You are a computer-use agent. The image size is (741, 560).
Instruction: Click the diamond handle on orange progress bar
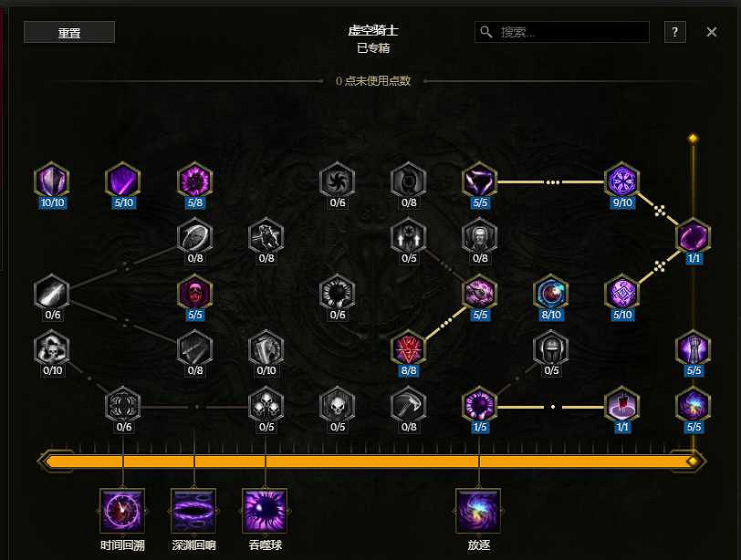pos(693,461)
